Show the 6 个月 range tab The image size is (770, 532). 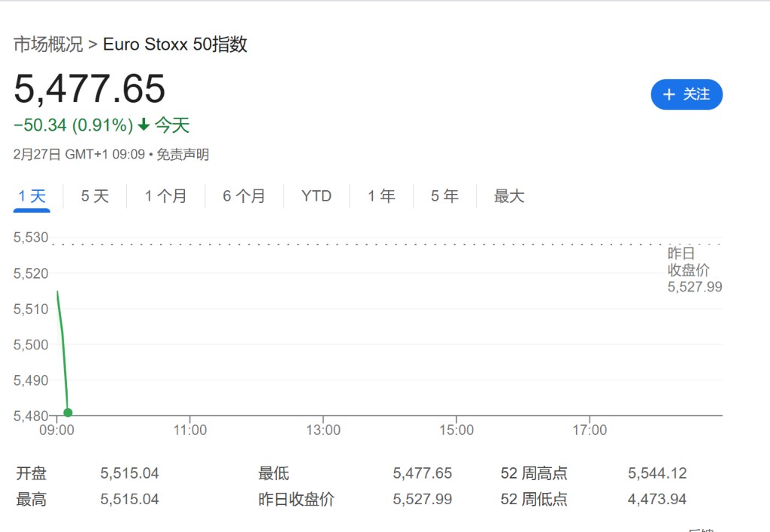244,196
